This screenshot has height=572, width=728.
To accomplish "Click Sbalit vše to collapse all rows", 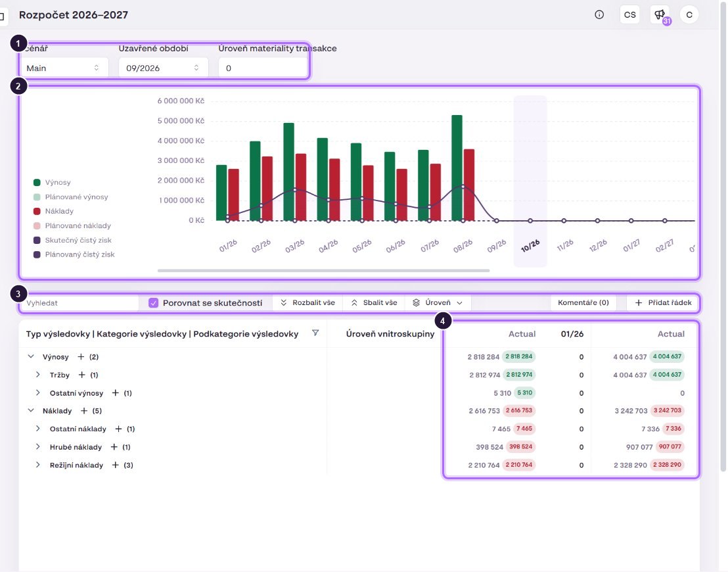I will coord(374,303).
